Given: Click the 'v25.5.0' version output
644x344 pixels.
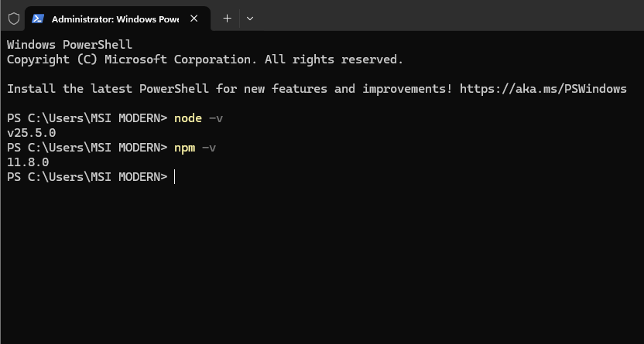Looking at the screenshot, I should tap(32, 133).
